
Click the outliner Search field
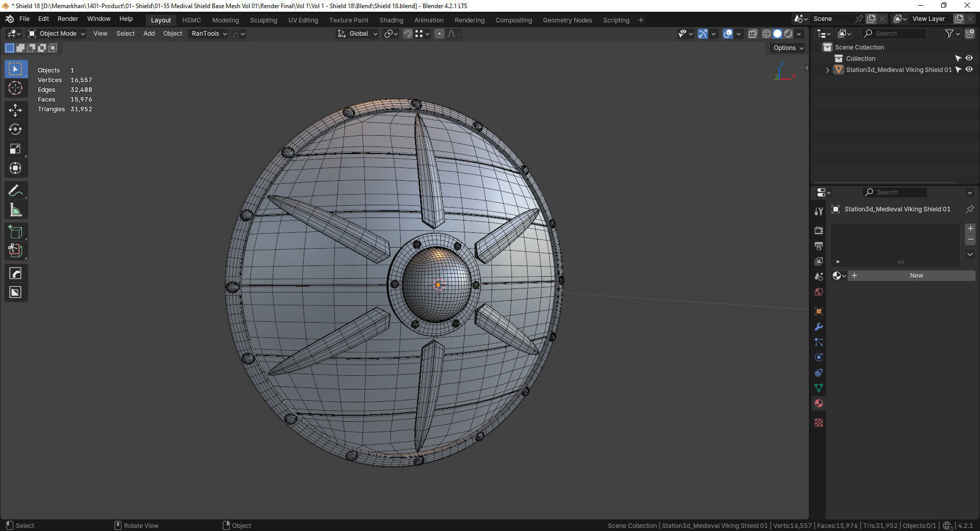point(894,34)
